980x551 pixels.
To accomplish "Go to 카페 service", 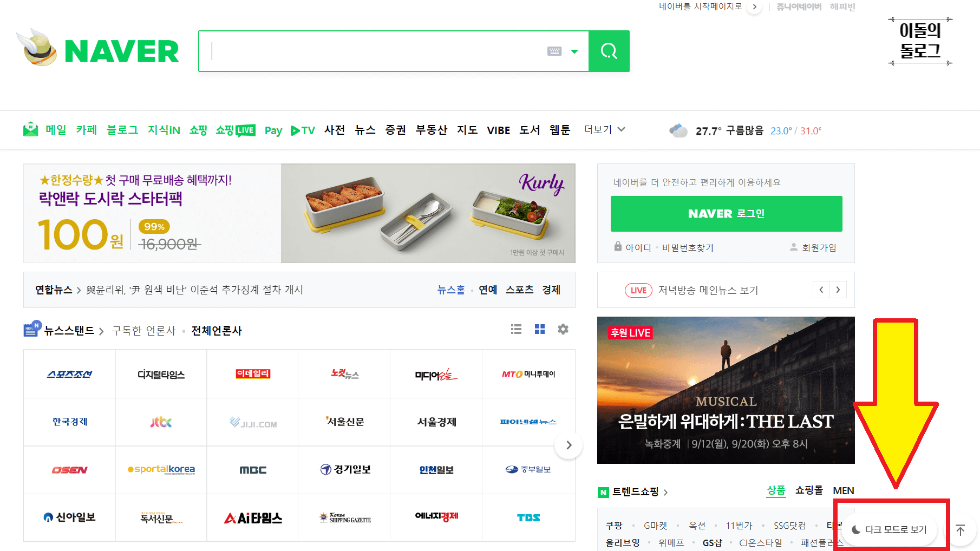I will tap(86, 130).
